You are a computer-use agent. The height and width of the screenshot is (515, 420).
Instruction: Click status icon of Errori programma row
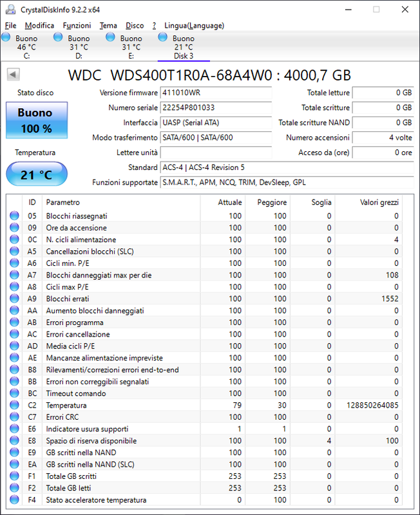tap(14, 322)
